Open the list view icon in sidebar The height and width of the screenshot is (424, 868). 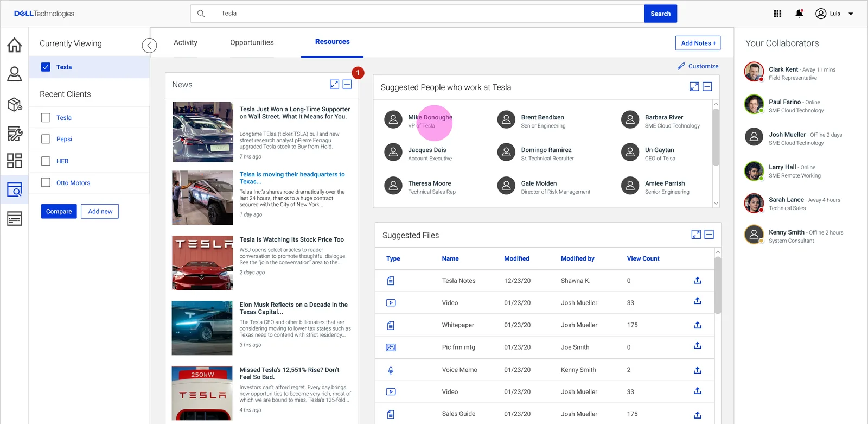point(15,219)
